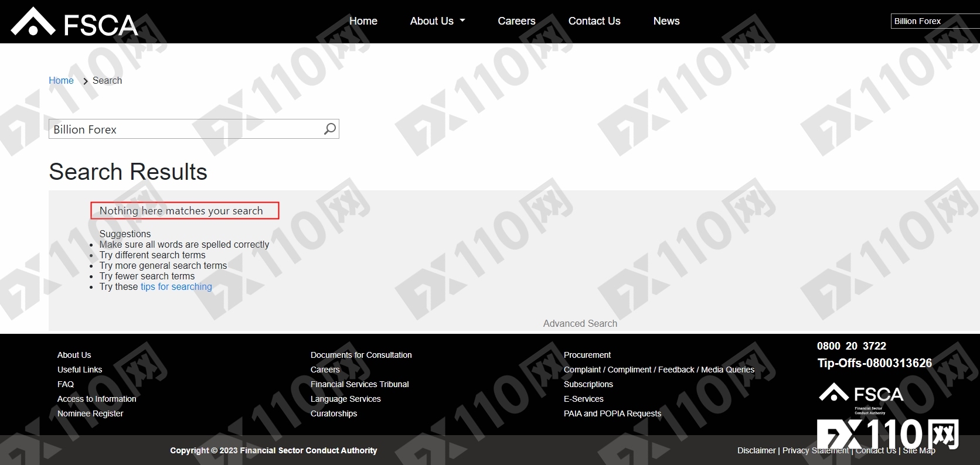The width and height of the screenshot is (980, 465).
Task: Click Make sure all words are spelled correctly
Action: click(184, 244)
